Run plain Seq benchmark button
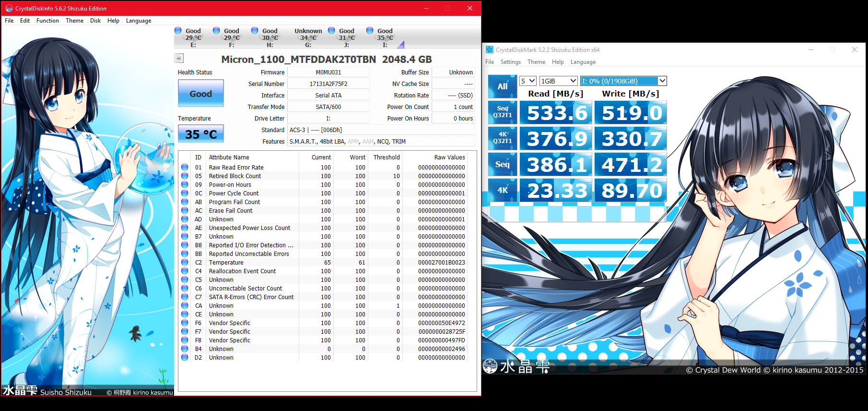 tap(503, 164)
